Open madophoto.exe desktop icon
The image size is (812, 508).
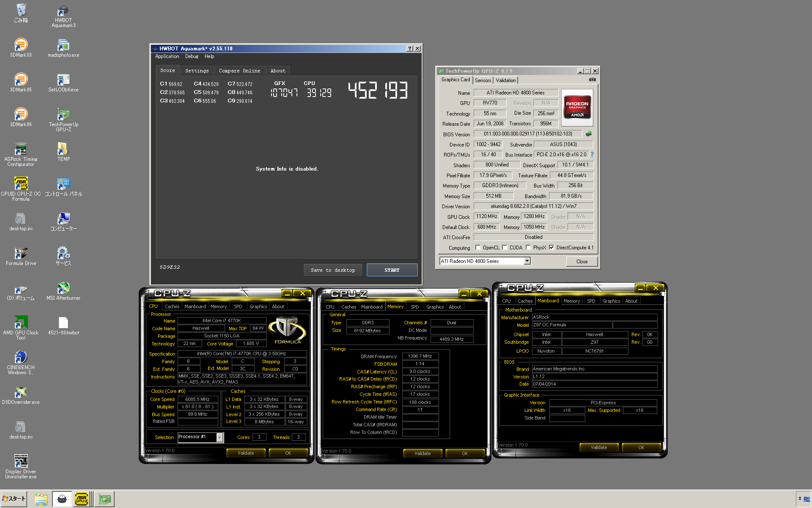[x=63, y=47]
